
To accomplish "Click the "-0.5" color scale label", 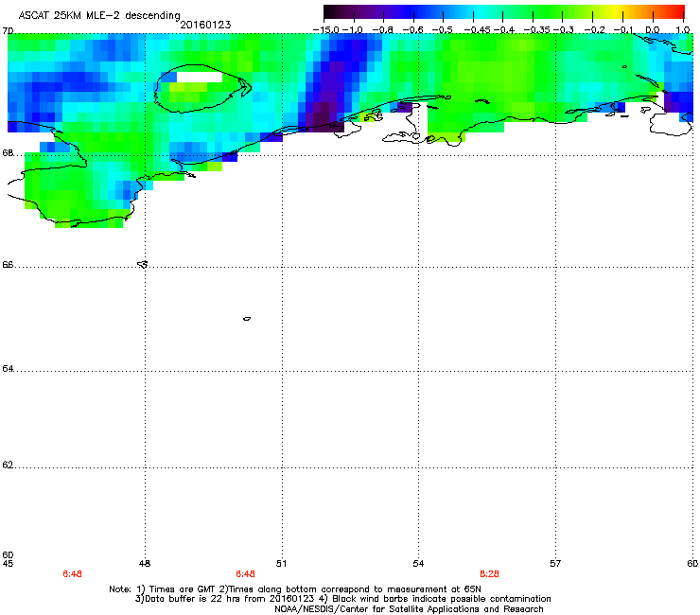I will tap(443, 30).
